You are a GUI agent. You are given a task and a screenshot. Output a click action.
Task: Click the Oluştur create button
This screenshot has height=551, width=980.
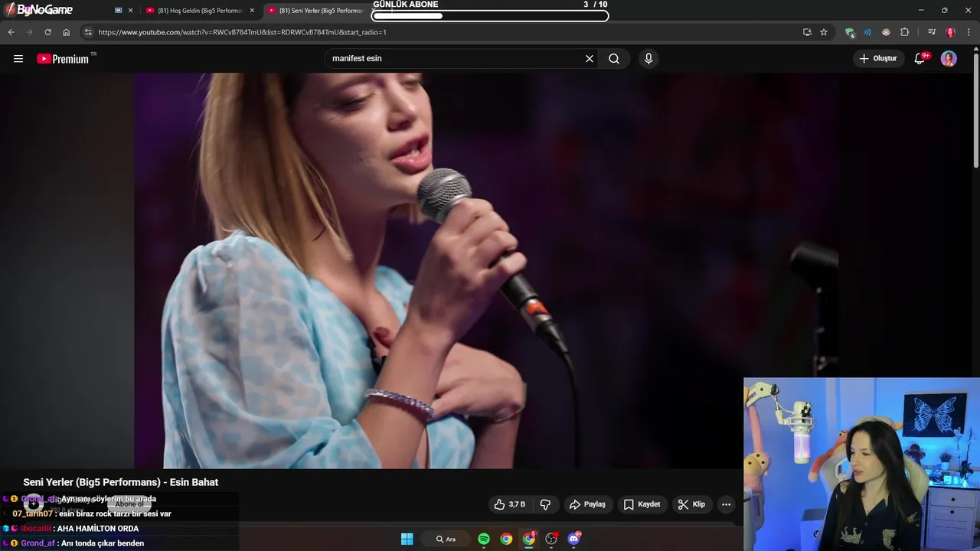click(878, 59)
